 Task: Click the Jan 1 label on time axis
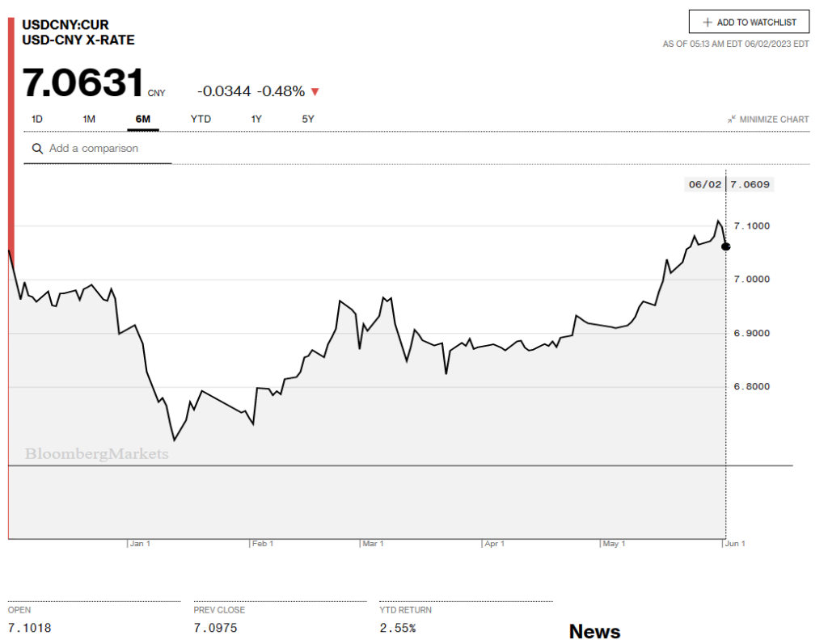point(140,544)
